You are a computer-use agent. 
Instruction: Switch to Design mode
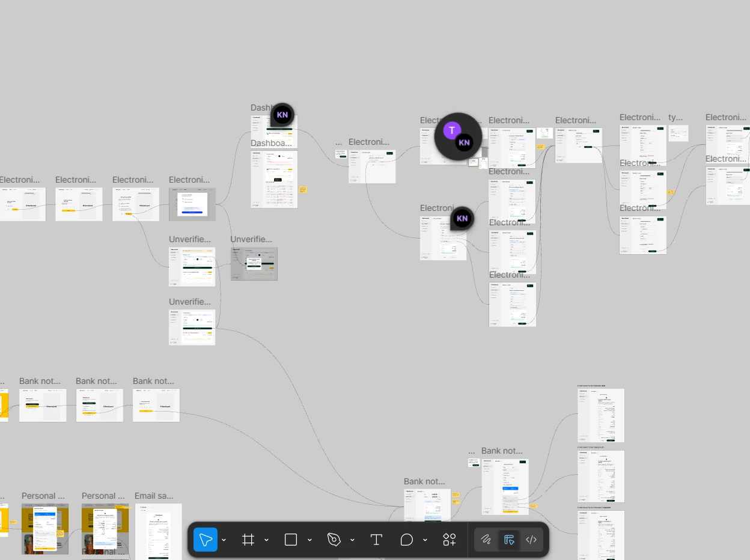[x=509, y=540]
